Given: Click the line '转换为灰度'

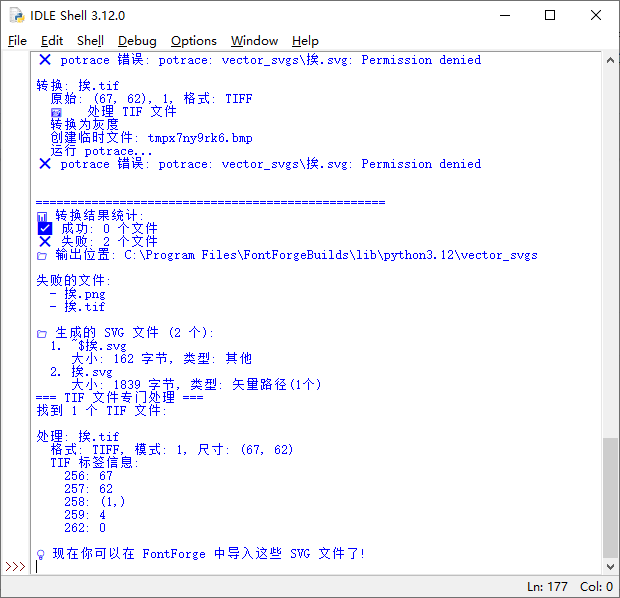Looking at the screenshot, I should coord(85,124).
